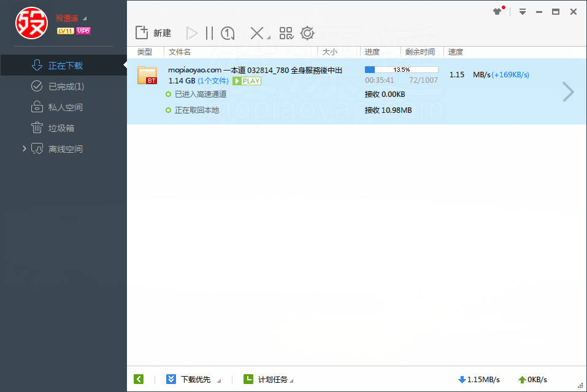
Task: Expand the 离线空间 tree arrow
Action: [25, 148]
